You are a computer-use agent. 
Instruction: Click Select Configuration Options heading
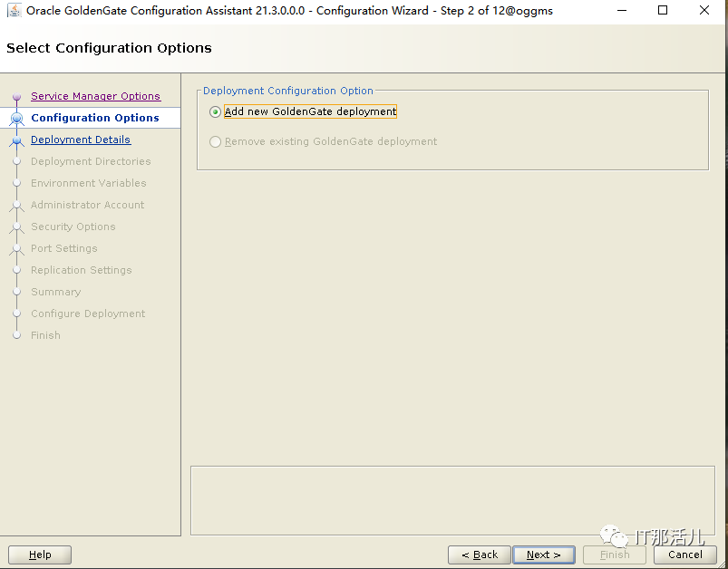[x=109, y=48]
